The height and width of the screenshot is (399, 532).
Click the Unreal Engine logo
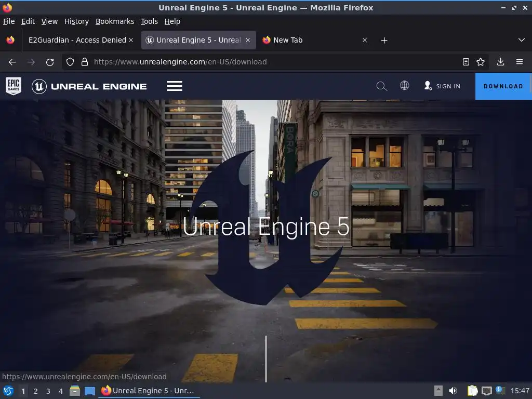coord(89,86)
